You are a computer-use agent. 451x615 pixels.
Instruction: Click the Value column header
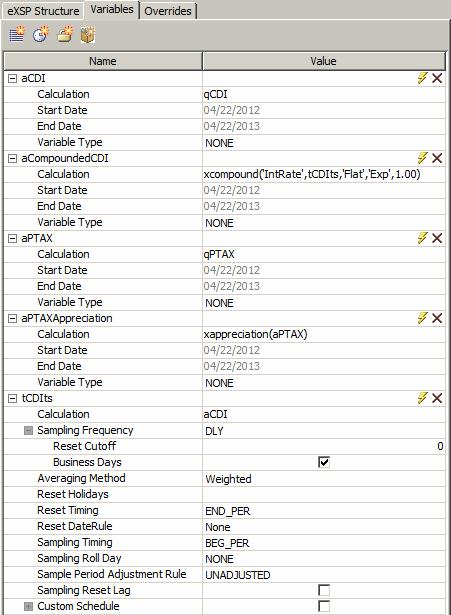(x=324, y=61)
